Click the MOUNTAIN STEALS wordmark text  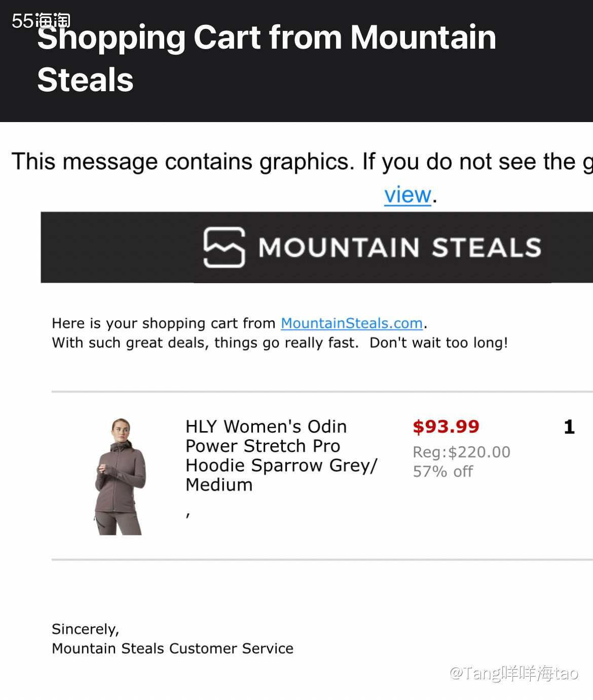(x=400, y=248)
